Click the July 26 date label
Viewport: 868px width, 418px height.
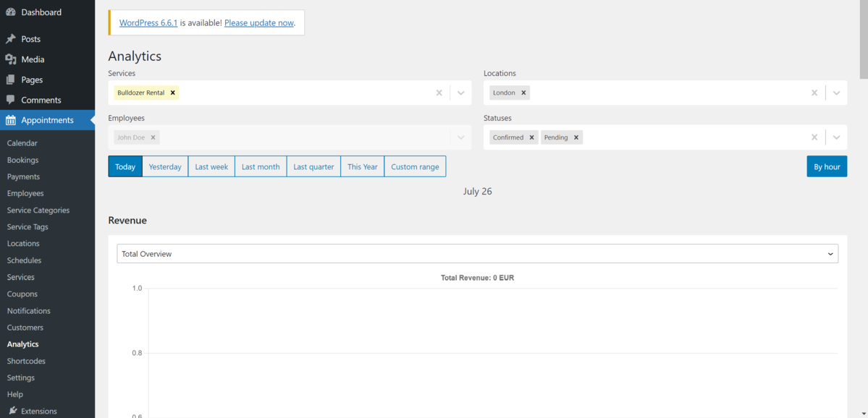pyautogui.click(x=477, y=192)
